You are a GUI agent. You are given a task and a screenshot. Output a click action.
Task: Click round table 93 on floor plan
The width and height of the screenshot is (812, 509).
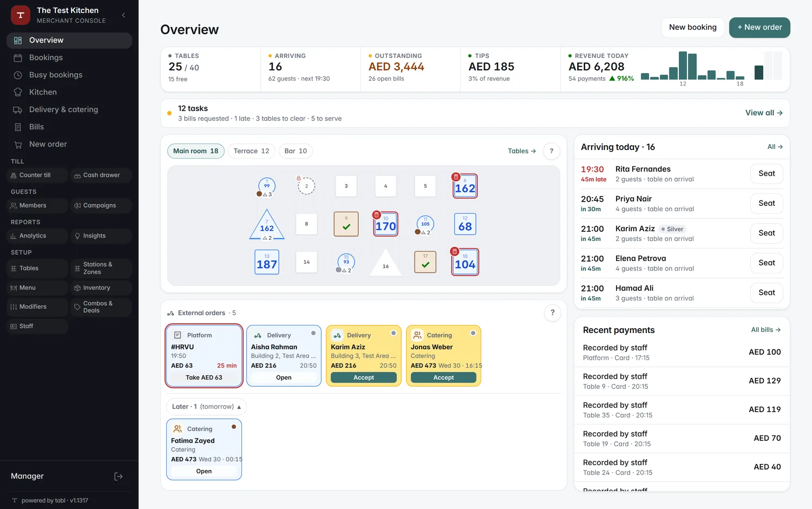point(346,262)
